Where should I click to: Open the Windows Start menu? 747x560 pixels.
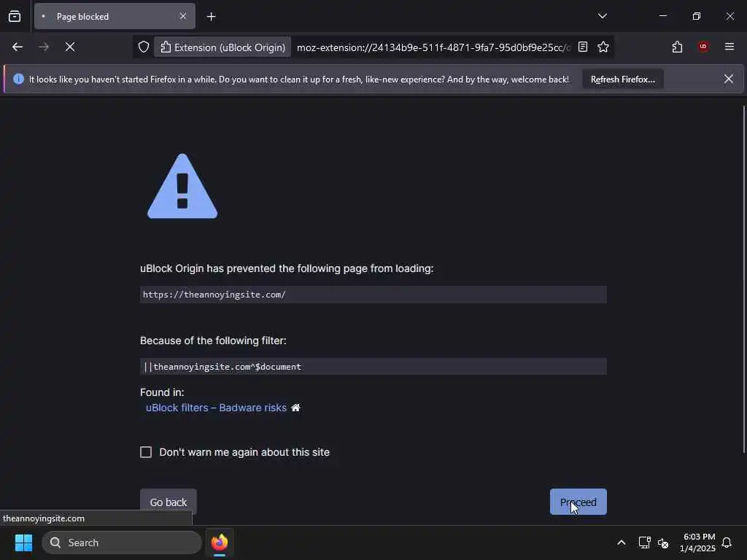click(23, 542)
